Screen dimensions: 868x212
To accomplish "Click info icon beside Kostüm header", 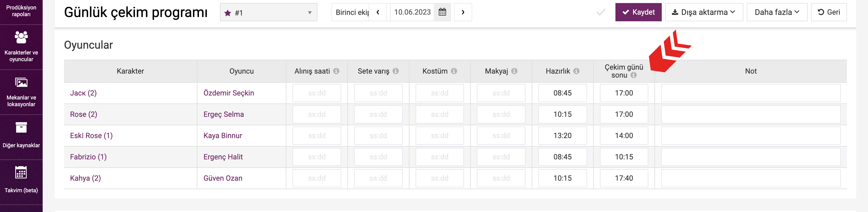I will (x=454, y=71).
